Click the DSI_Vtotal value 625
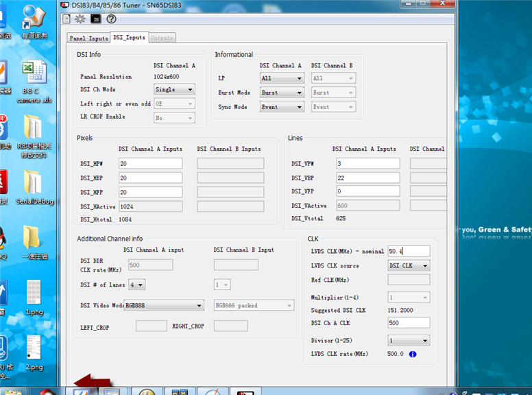532x395 pixels. click(341, 219)
